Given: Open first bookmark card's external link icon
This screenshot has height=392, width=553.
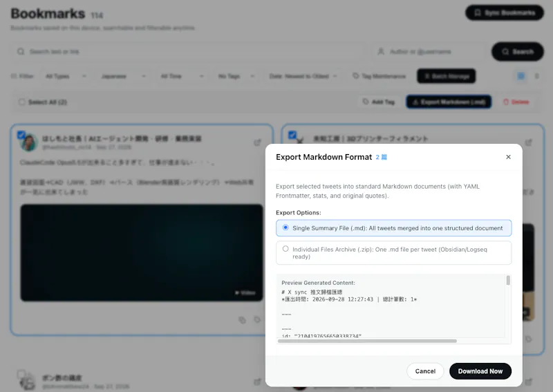Looking at the screenshot, I should tap(257, 142).
